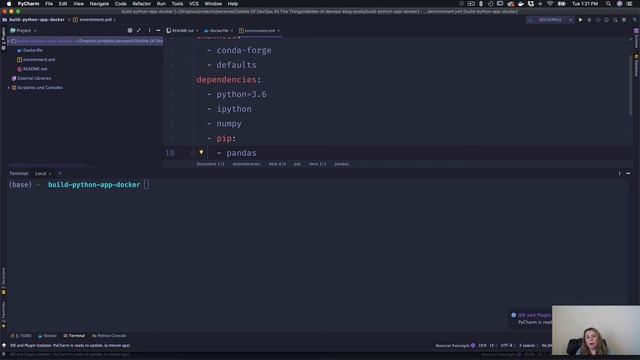Hide the Terminal tool window
Image resolution: width=640 pixels, height=360 pixels.
(x=628, y=173)
